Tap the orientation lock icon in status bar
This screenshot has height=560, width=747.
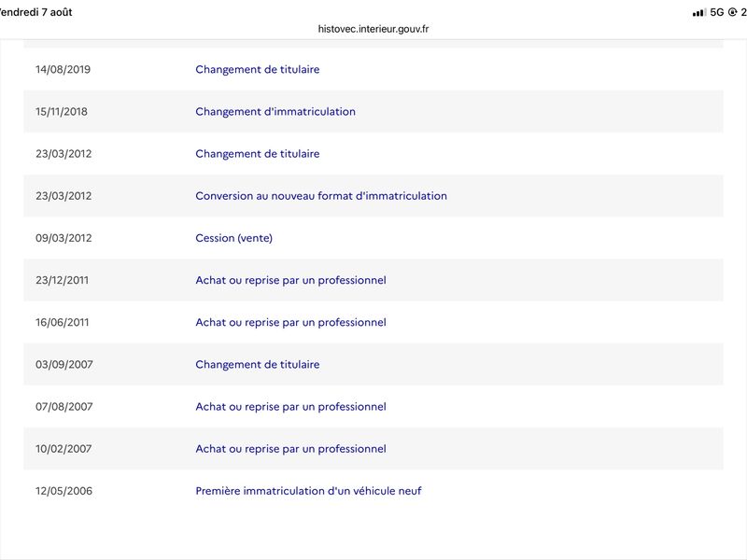click(x=733, y=12)
